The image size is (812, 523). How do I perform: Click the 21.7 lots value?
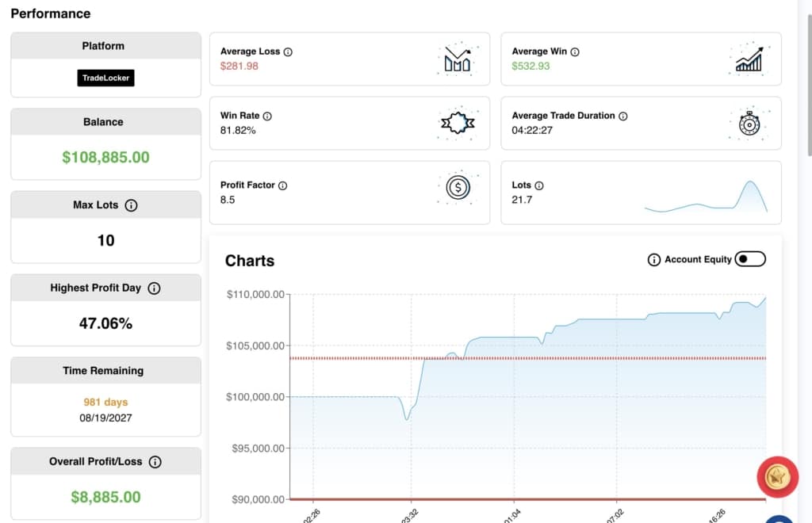click(x=522, y=200)
